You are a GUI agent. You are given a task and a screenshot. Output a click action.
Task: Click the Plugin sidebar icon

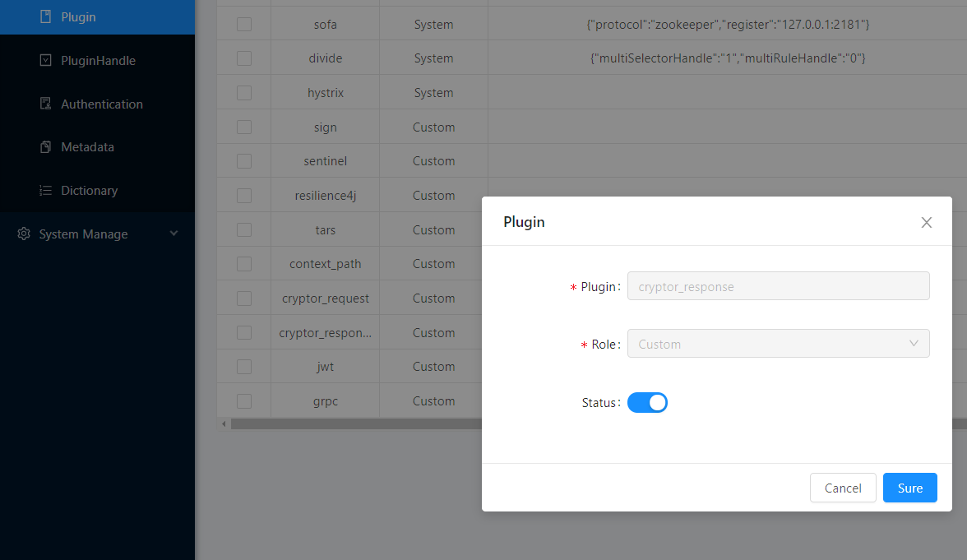(46, 17)
